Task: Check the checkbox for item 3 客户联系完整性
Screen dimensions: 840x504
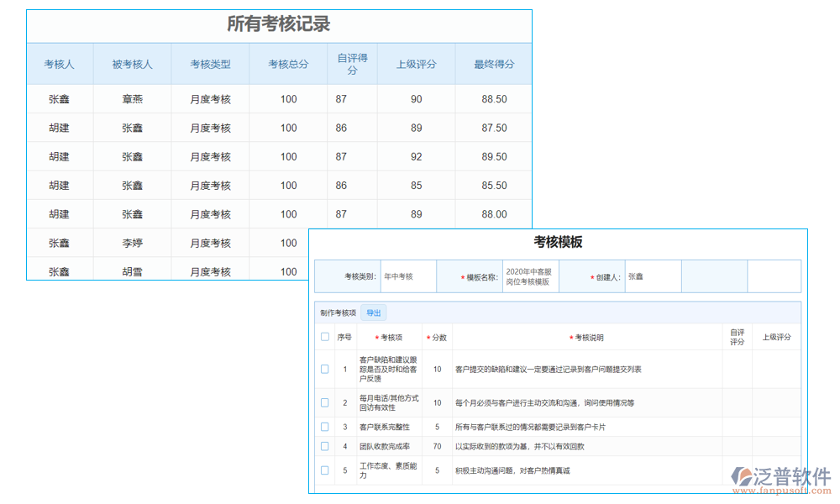Action: coord(325,427)
